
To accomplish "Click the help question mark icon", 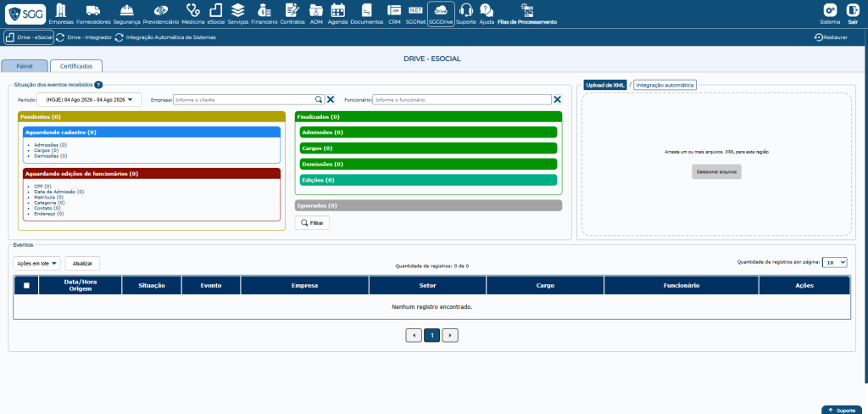I will pyautogui.click(x=98, y=85).
